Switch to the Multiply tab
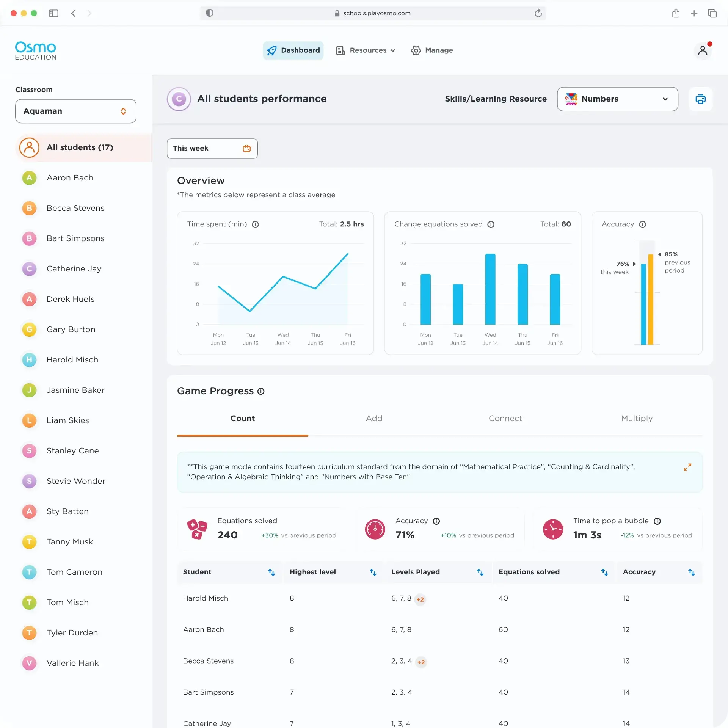728x728 pixels. (637, 419)
